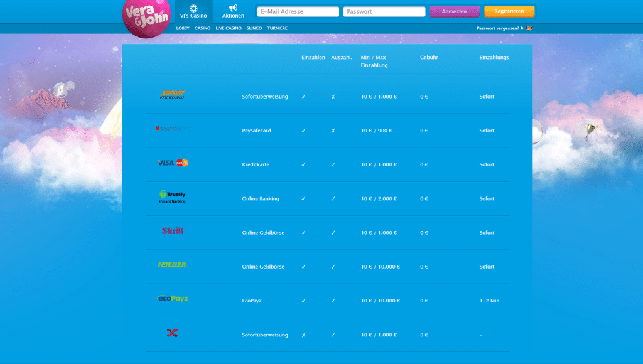Image resolution: width=643 pixels, height=364 pixels.
Task: Click the ecoPayz logo
Action: click(173, 298)
